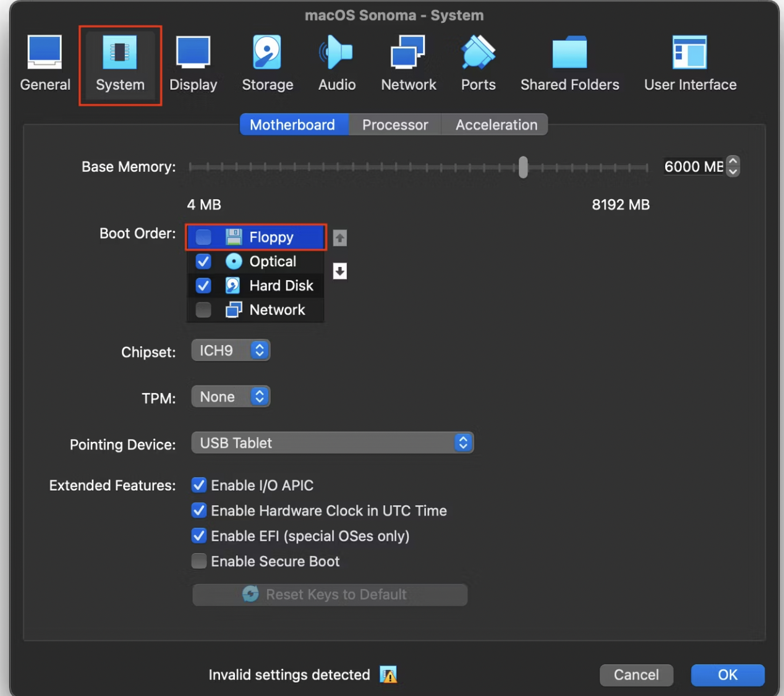Click the Base Memory value field

[694, 166]
